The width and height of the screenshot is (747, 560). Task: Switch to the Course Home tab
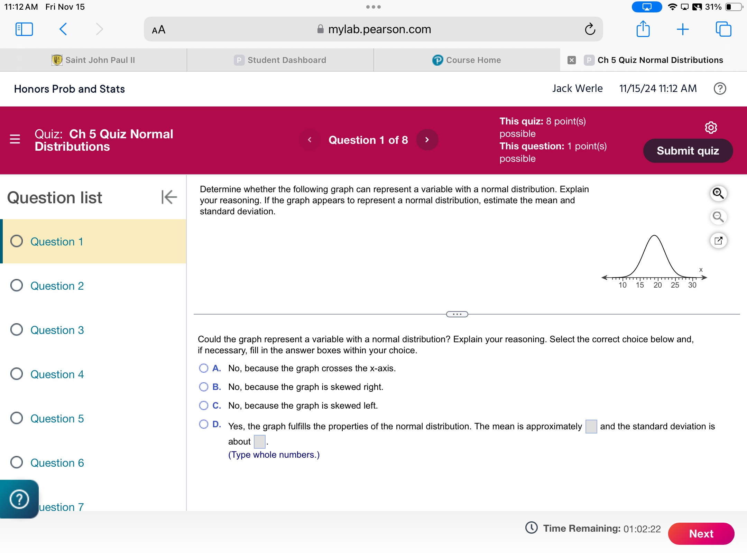pyautogui.click(x=467, y=60)
